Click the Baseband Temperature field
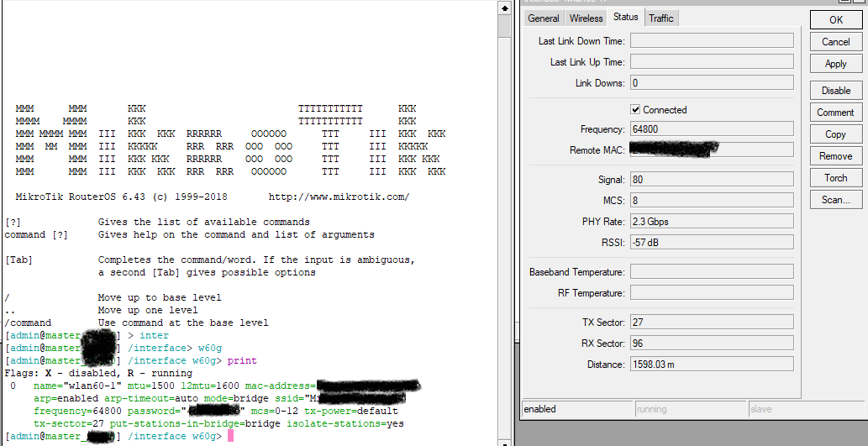The height and width of the screenshot is (446, 868). [712, 271]
